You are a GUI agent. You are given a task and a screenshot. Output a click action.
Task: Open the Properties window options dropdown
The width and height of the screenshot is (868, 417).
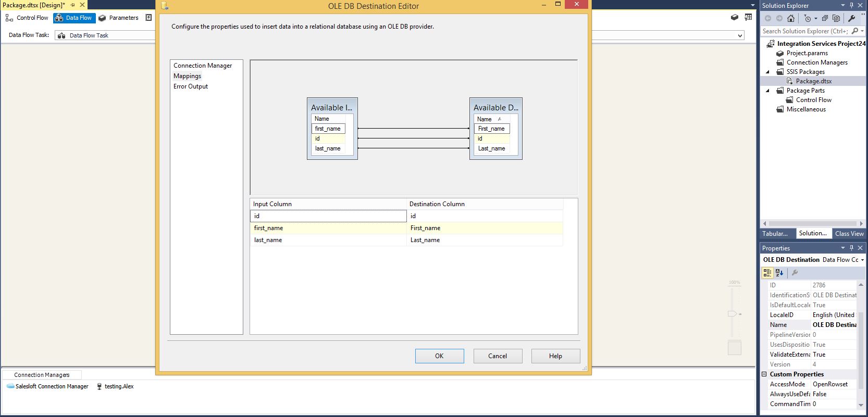click(842, 248)
